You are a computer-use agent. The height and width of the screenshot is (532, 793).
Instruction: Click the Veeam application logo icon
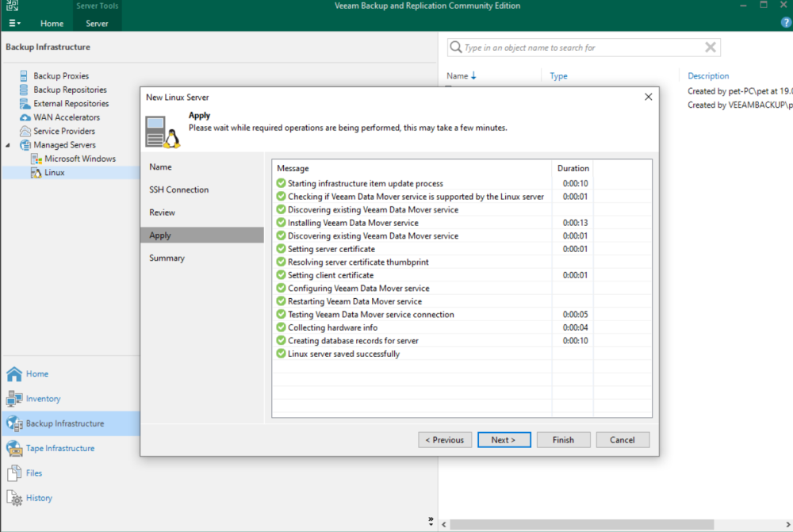coord(12,6)
